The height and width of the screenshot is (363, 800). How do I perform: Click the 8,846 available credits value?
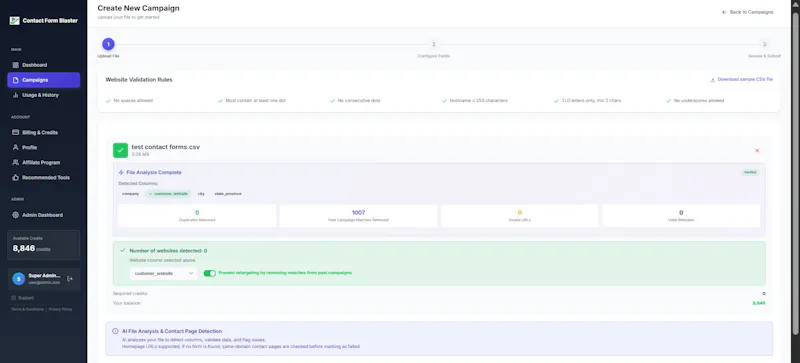pos(24,248)
